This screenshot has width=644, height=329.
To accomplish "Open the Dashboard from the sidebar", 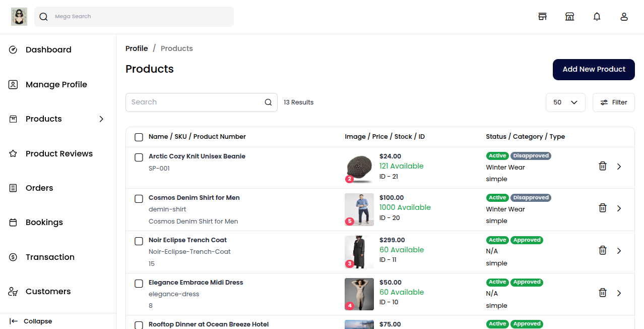I will click(48, 49).
